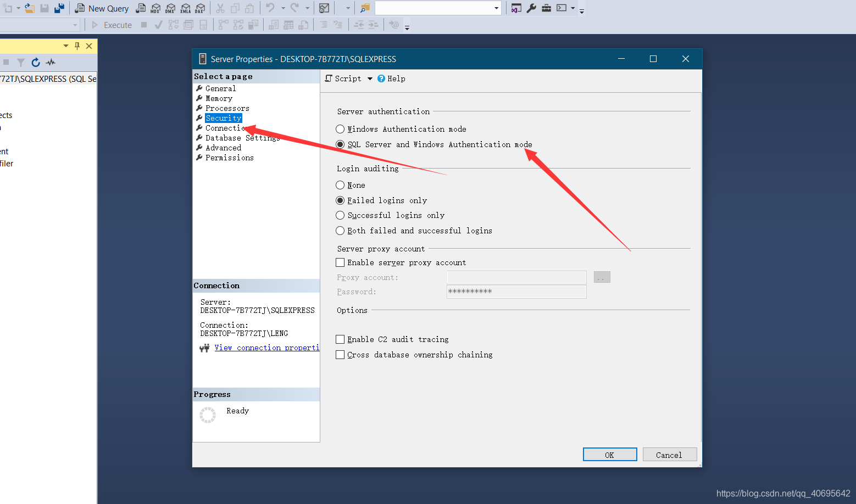
Task: Click the Undo arrow icon
Action: 270,8
